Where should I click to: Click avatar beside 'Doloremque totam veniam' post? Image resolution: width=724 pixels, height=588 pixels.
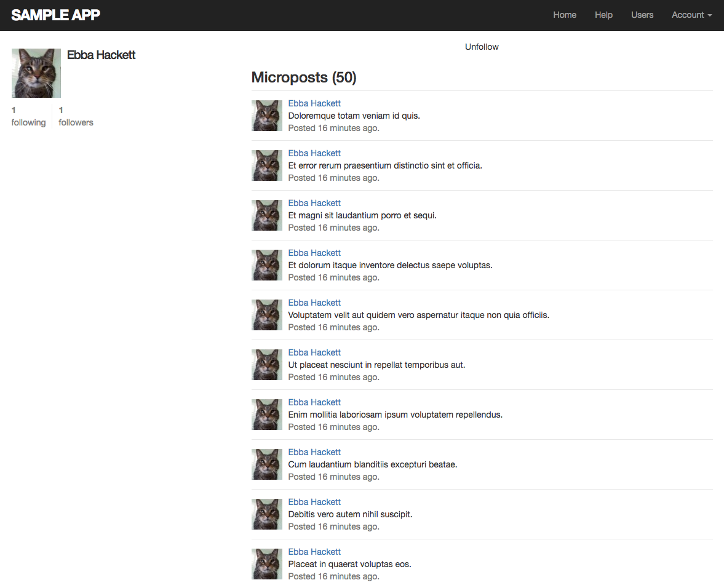tap(267, 116)
